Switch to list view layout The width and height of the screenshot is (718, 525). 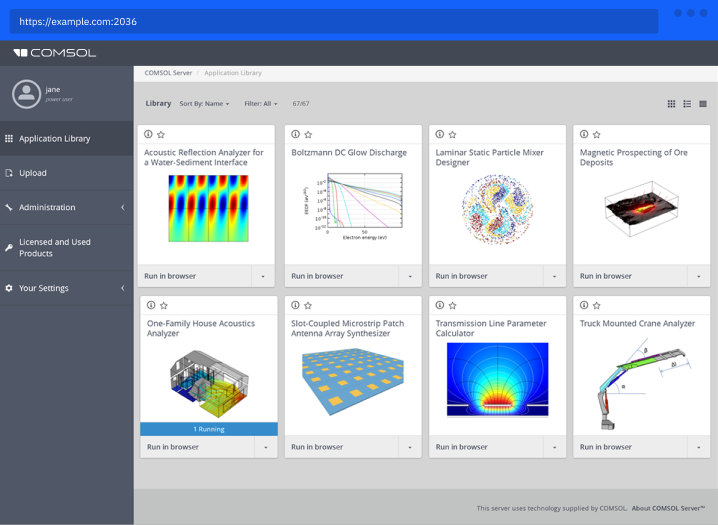click(x=687, y=104)
